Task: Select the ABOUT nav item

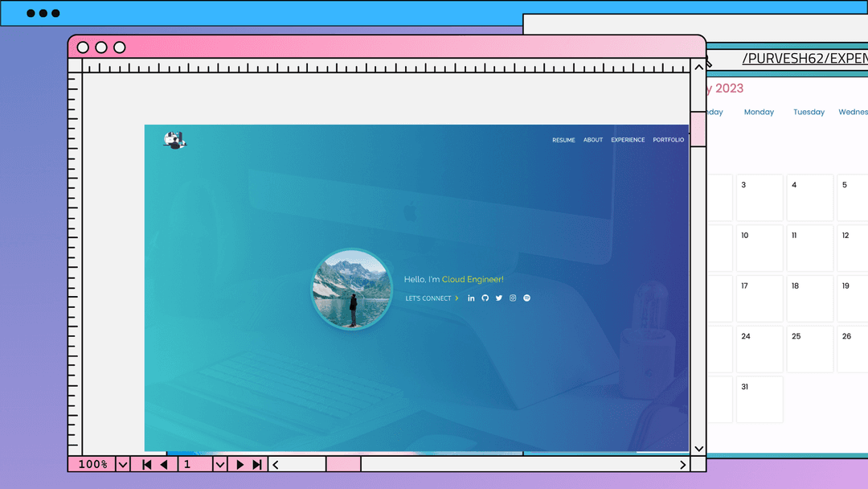Action: pyautogui.click(x=593, y=140)
